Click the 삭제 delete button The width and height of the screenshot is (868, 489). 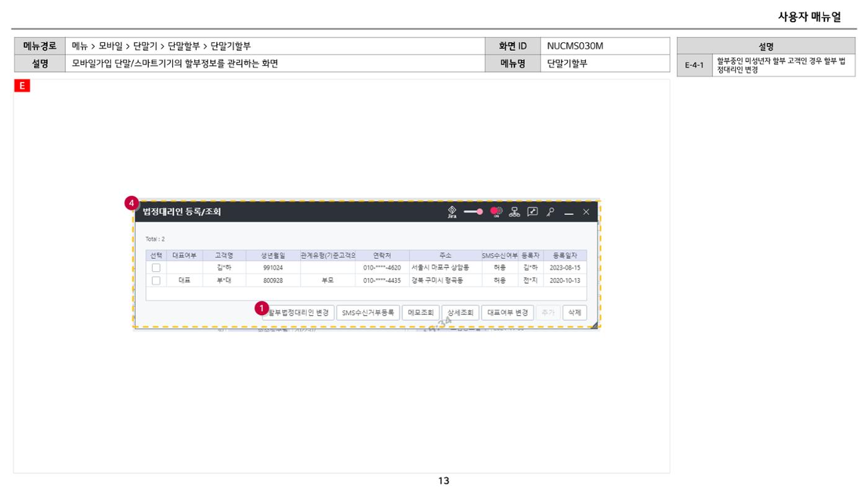(574, 313)
